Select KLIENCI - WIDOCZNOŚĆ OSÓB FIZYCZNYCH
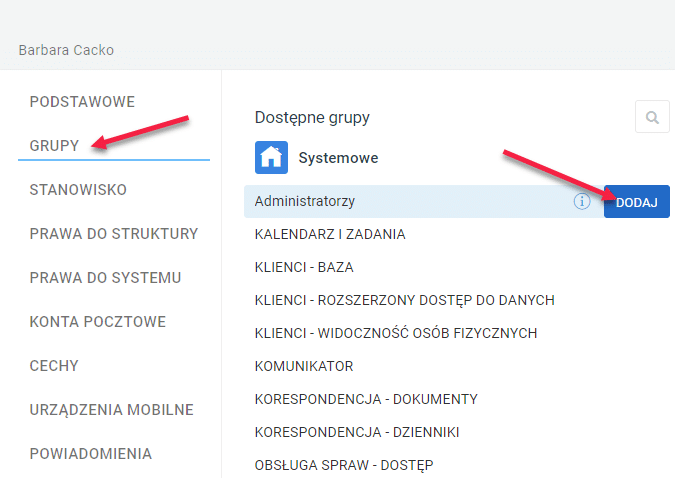Screen dimensions: 675x478 pyautogui.click(x=396, y=333)
